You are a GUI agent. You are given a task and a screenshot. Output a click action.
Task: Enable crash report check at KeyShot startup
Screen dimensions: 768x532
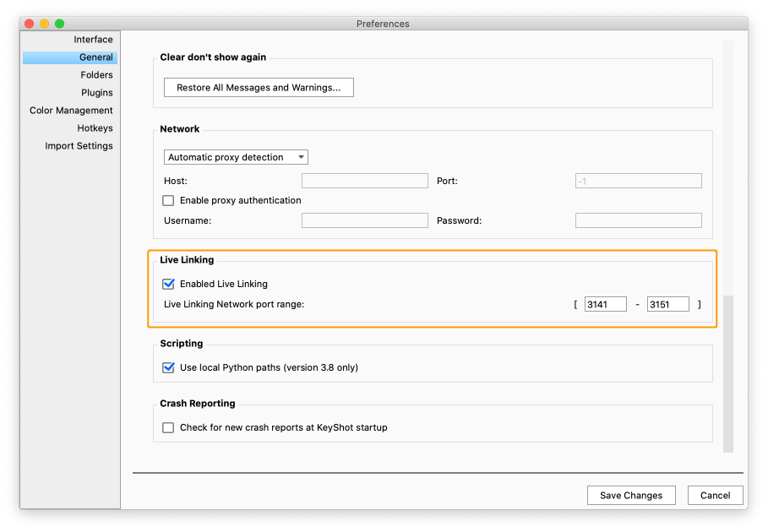[168, 428]
